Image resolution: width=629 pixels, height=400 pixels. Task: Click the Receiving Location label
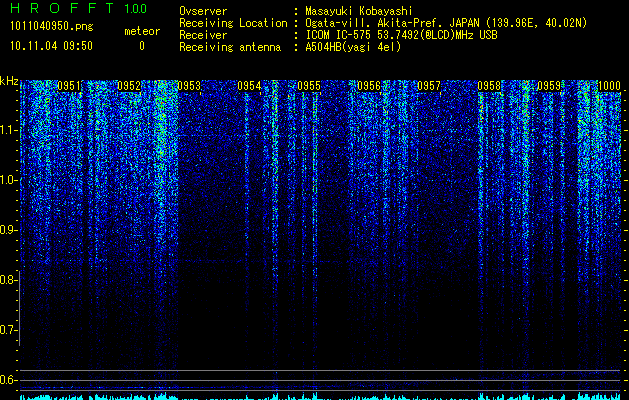click(x=233, y=23)
